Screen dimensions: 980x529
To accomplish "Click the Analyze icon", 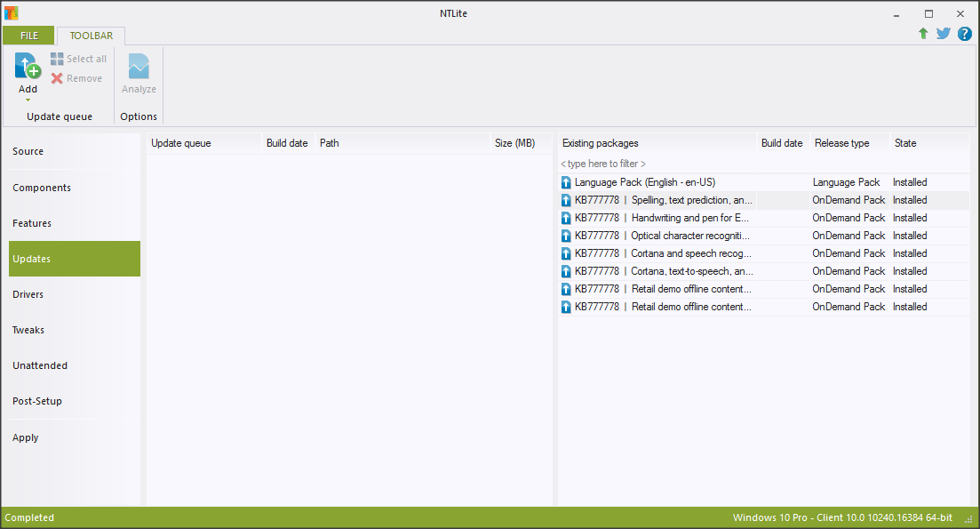I will coord(139,67).
